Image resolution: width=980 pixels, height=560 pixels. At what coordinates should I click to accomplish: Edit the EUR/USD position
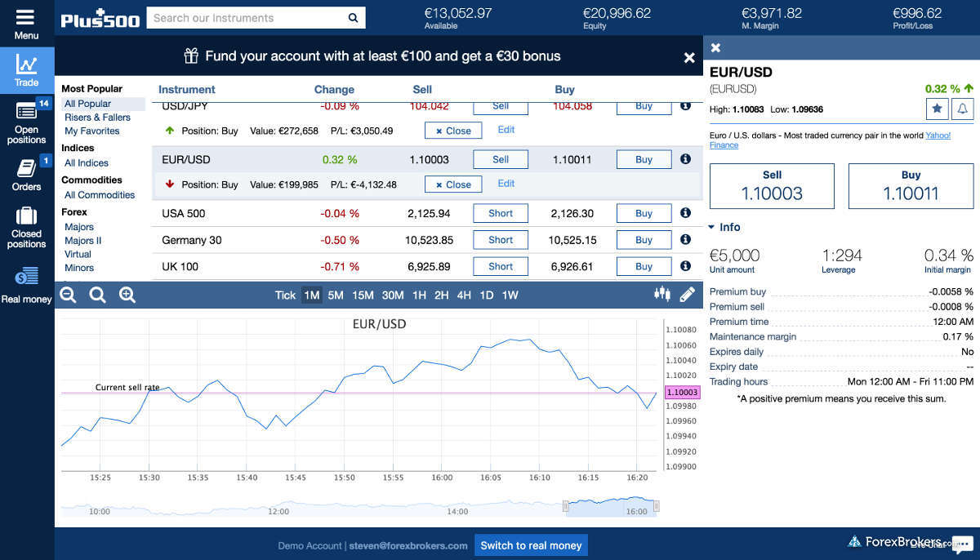coord(506,184)
